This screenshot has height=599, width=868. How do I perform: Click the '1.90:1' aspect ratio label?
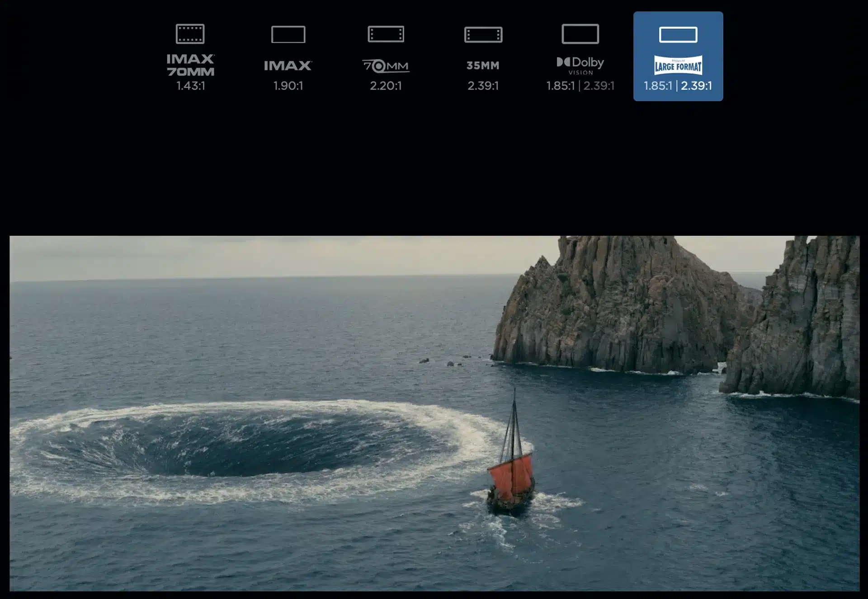tap(288, 86)
